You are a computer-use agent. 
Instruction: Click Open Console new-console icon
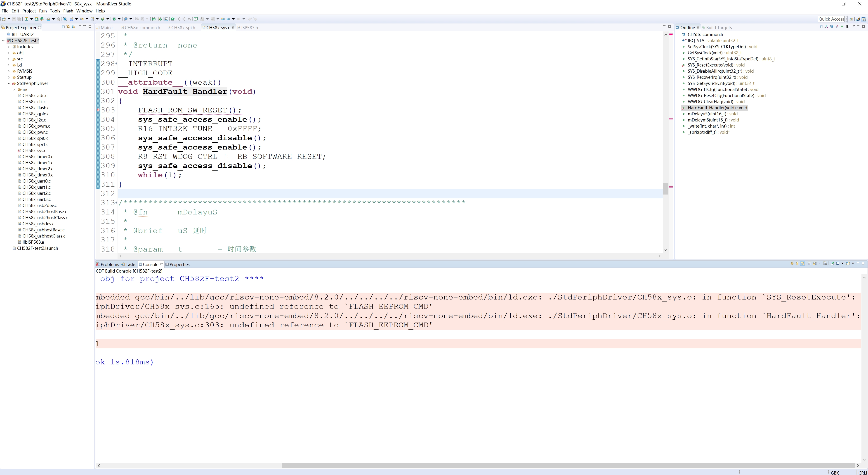[x=848, y=263]
